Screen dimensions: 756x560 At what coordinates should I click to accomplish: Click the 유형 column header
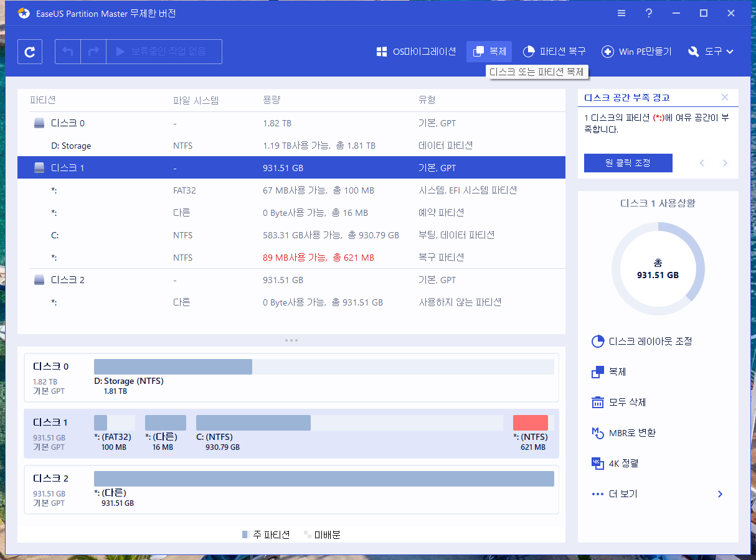point(427,100)
